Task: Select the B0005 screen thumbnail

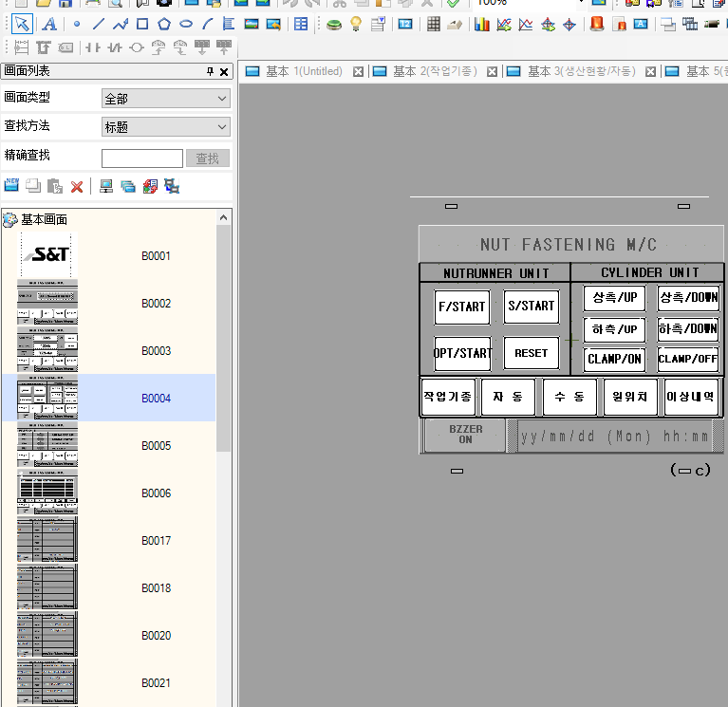Action: click(x=47, y=445)
